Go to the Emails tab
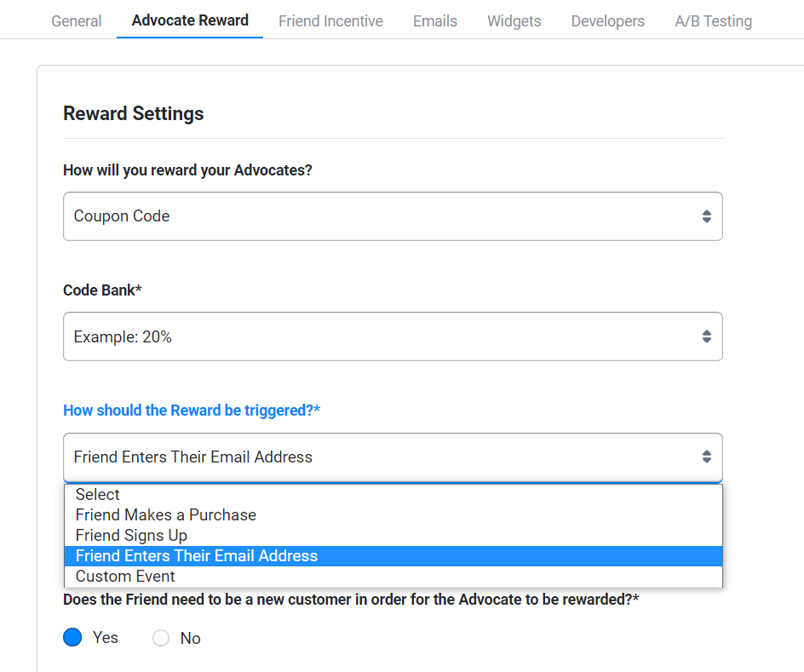The height and width of the screenshot is (672, 804). pos(435,21)
